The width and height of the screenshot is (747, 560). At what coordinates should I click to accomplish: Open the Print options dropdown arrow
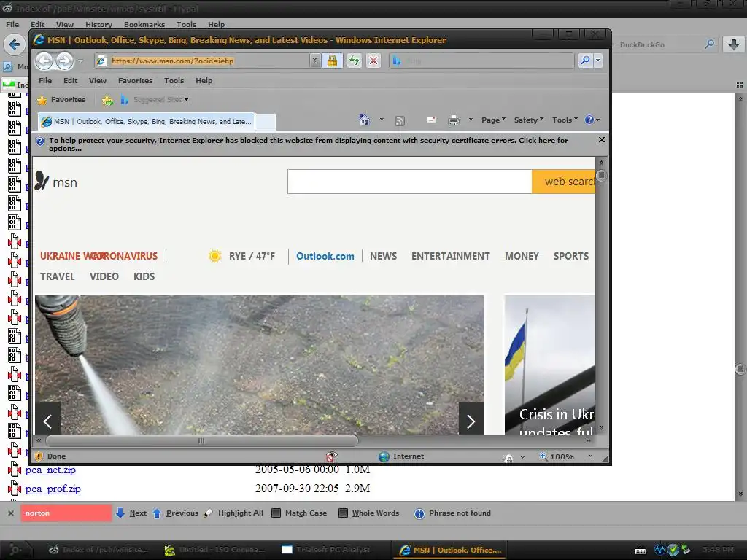pos(471,120)
